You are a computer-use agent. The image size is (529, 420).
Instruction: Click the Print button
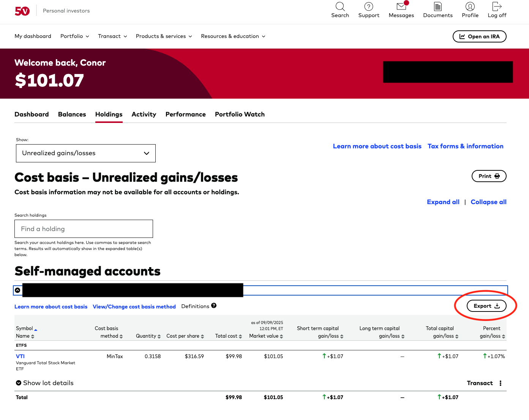[489, 176]
